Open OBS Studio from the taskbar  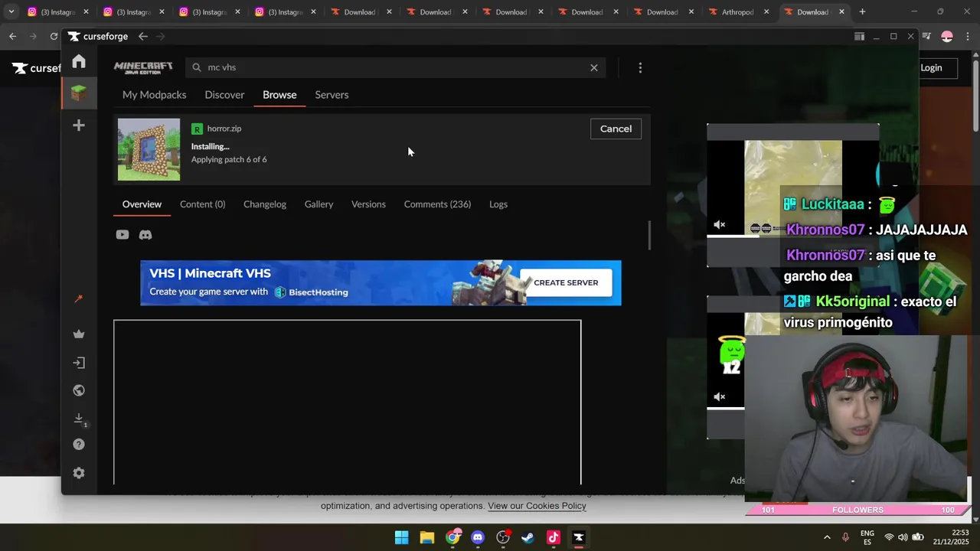pyautogui.click(x=503, y=537)
